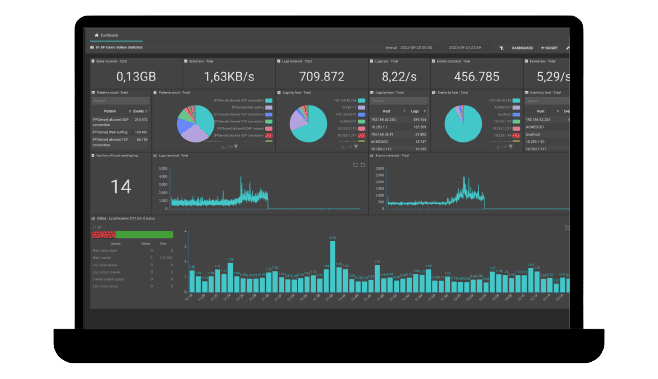Image resolution: width=658 pixels, height=379 pixels.
Task: Click the Patterns count pie chart widget icon
Action: (155, 93)
